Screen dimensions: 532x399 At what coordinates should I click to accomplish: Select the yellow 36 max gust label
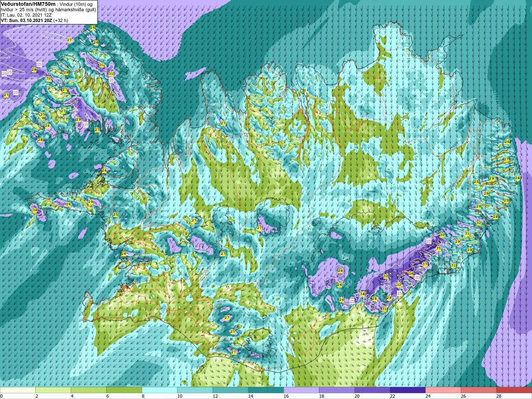(x=411, y=273)
